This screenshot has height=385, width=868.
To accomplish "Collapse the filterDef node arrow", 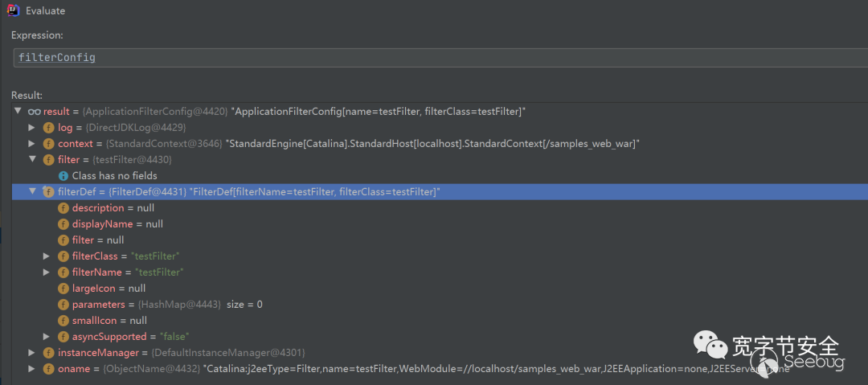I will pyautogui.click(x=33, y=191).
